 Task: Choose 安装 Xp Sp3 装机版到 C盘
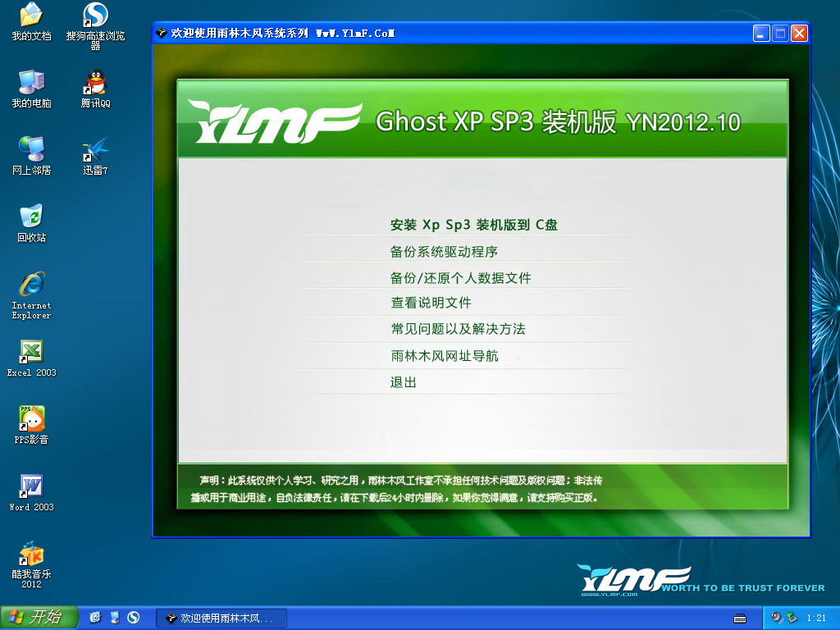pos(473,225)
